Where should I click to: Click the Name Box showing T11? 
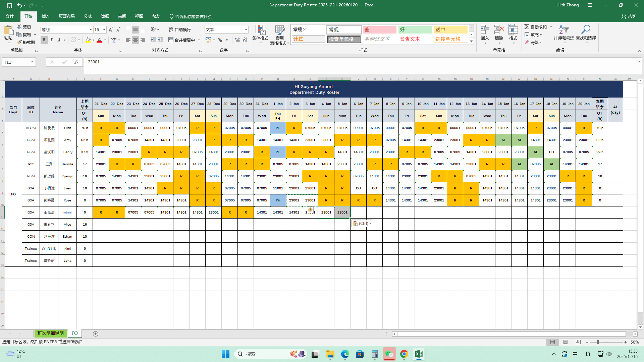pos(16,62)
